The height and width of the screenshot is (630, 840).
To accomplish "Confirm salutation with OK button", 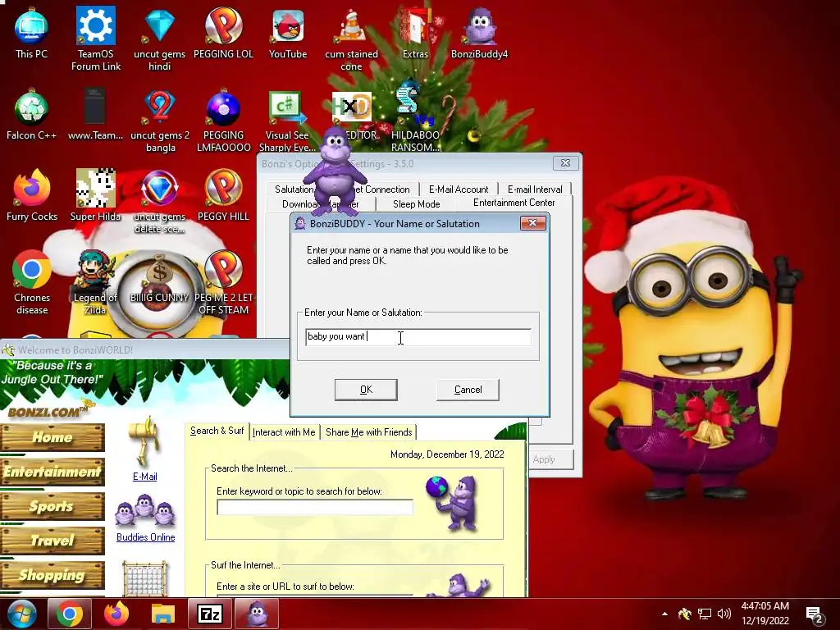I will click(366, 390).
